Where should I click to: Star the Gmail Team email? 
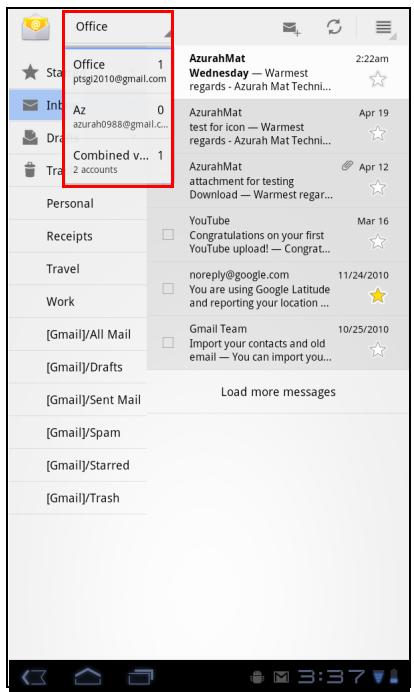point(378,350)
